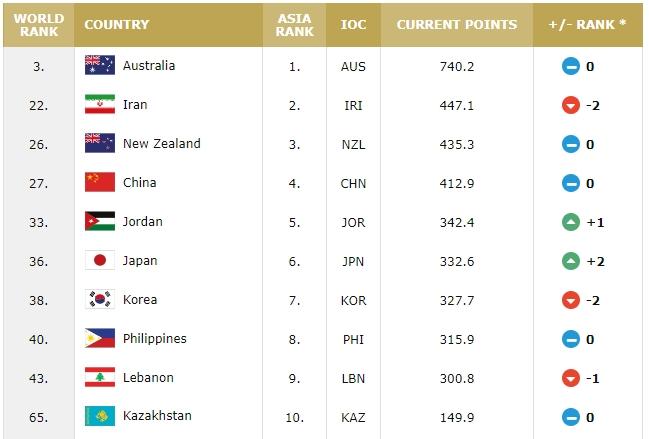Click the Iran flag icon
The width and height of the screenshot is (649, 439).
coord(100,105)
